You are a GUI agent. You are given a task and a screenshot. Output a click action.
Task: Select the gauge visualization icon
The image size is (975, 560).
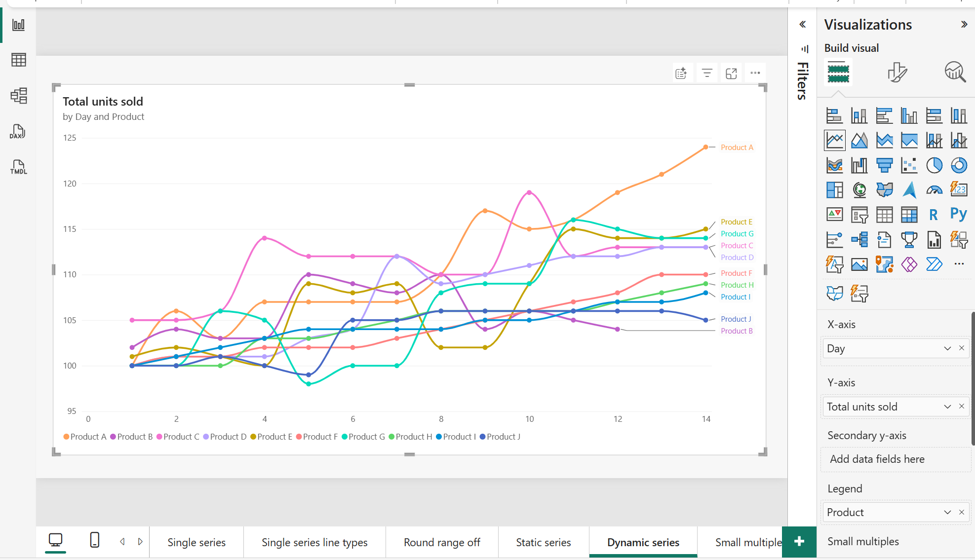(x=935, y=190)
